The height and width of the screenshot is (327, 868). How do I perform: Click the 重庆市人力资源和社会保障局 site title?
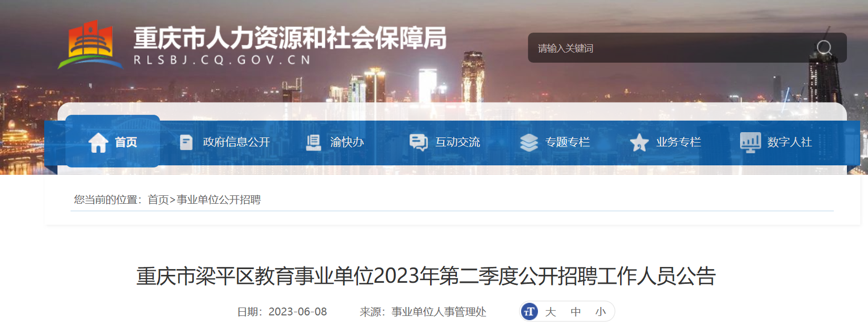[290, 38]
